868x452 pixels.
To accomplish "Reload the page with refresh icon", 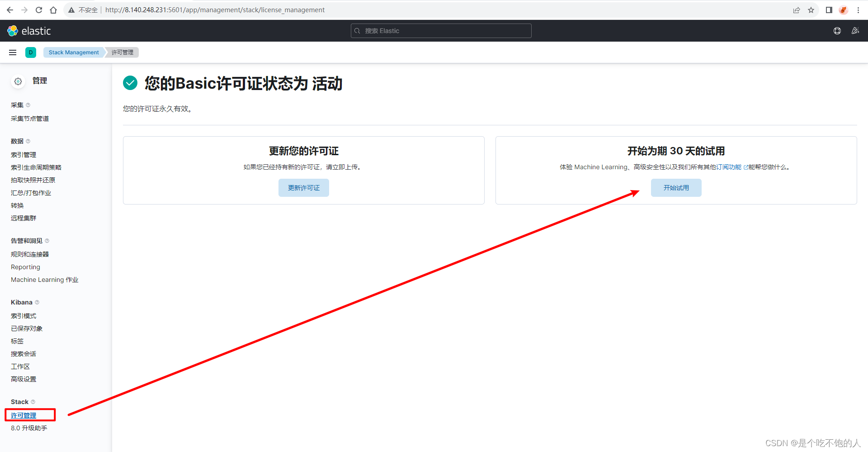I will (39, 10).
